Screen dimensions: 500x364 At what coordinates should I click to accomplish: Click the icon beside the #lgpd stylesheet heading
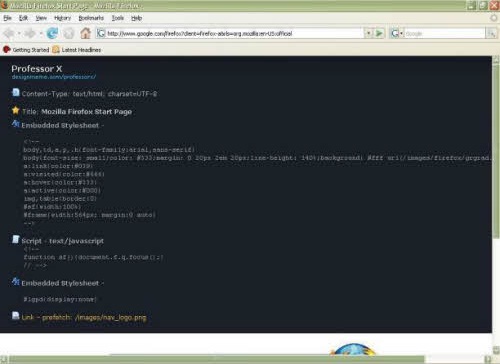click(16, 282)
